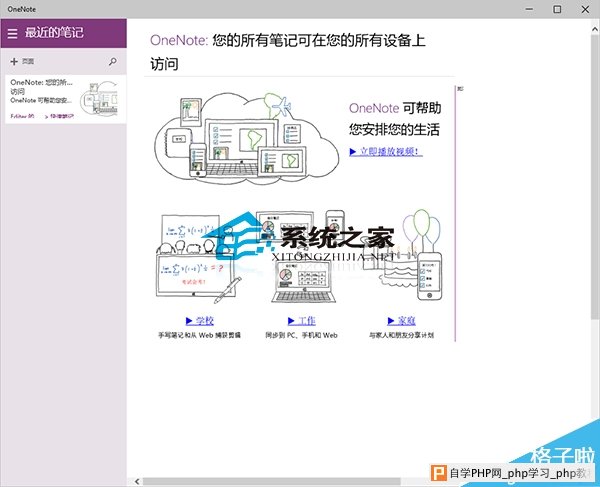Add a new page with plus button

pos(22,61)
